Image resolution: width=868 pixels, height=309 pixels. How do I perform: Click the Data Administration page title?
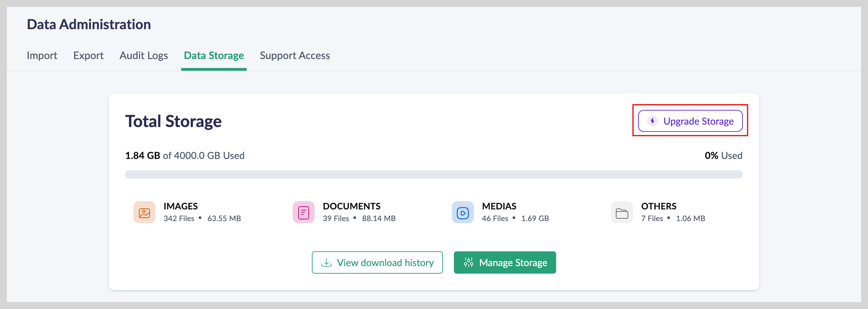[89, 24]
